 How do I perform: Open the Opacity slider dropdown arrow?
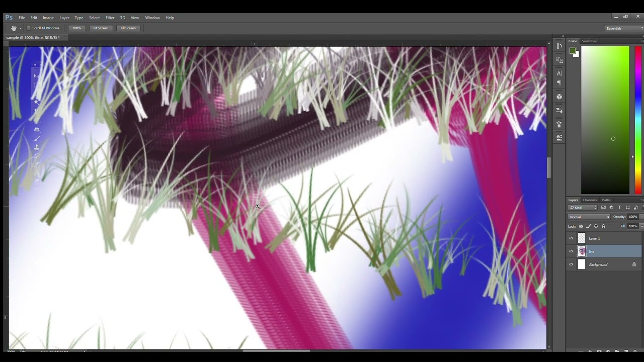click(641, 217)
